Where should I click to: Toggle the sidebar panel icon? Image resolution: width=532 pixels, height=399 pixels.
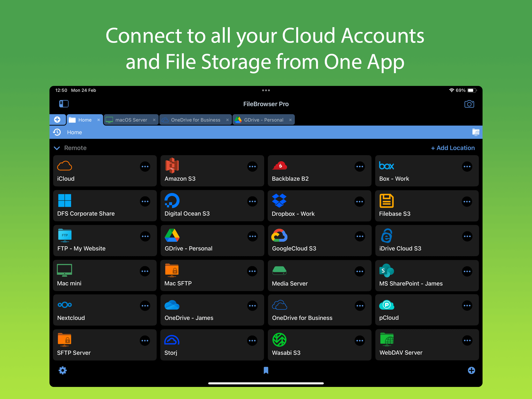pos(64,104)
